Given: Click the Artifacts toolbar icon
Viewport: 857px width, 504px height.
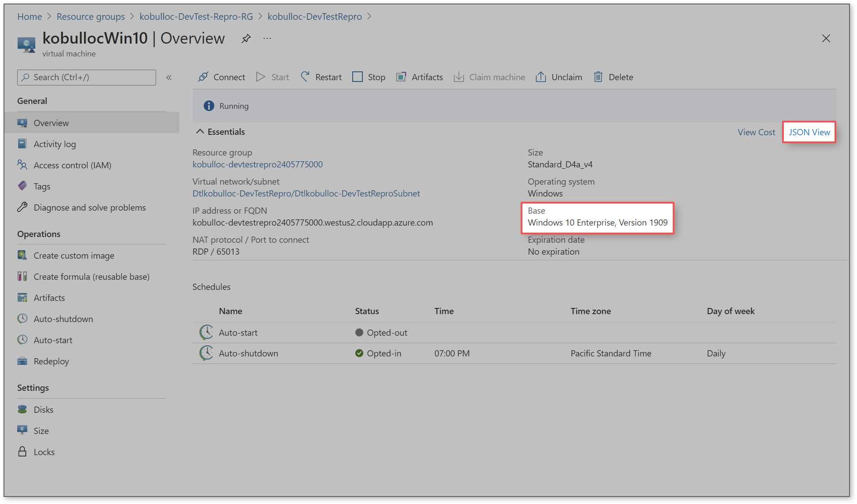Looking at the screenshot, I should tap(401, 77).
